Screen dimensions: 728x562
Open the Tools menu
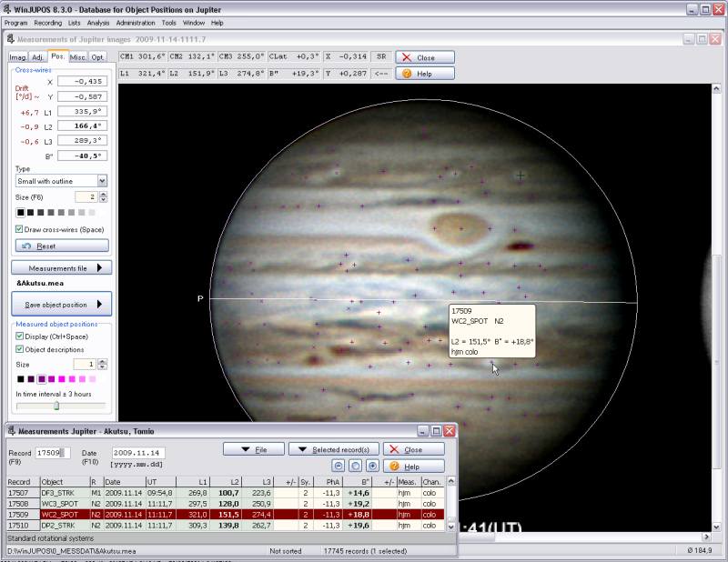point(169,23)
